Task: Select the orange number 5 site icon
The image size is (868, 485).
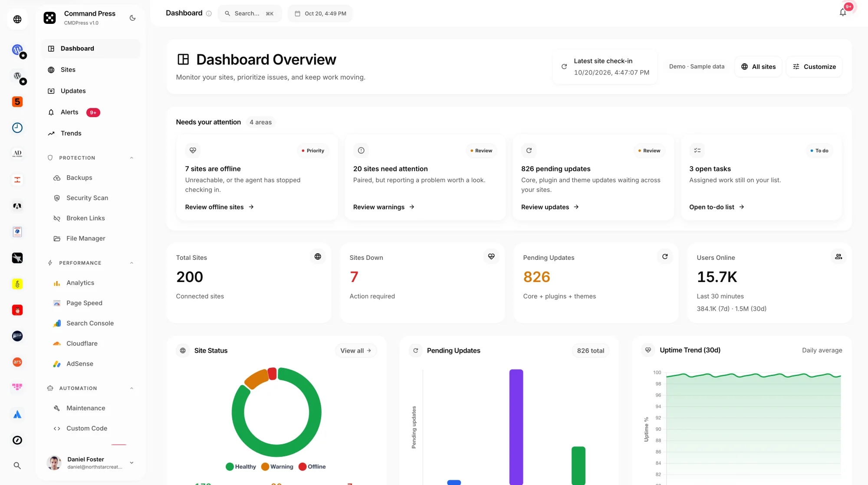Action: (x=17, y=102)
